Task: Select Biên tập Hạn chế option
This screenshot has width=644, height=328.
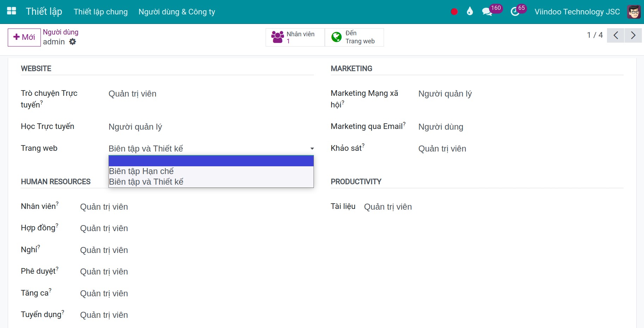Action: point(211,171)
